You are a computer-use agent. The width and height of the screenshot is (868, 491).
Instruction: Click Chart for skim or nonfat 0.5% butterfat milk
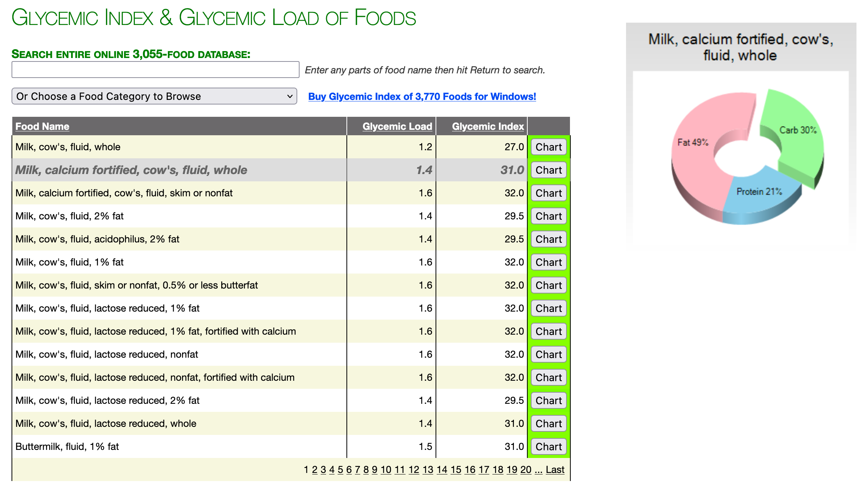(548, 285)
